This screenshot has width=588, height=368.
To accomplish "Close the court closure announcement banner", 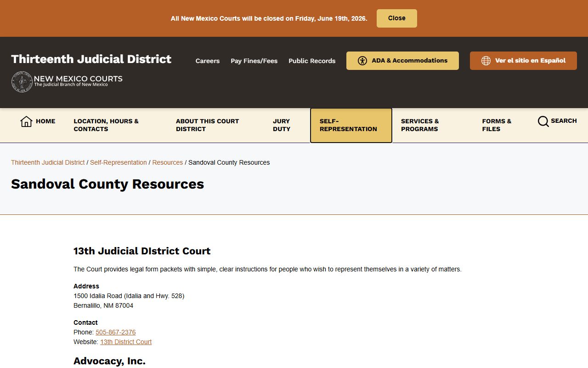I will (x=396, y=18).
